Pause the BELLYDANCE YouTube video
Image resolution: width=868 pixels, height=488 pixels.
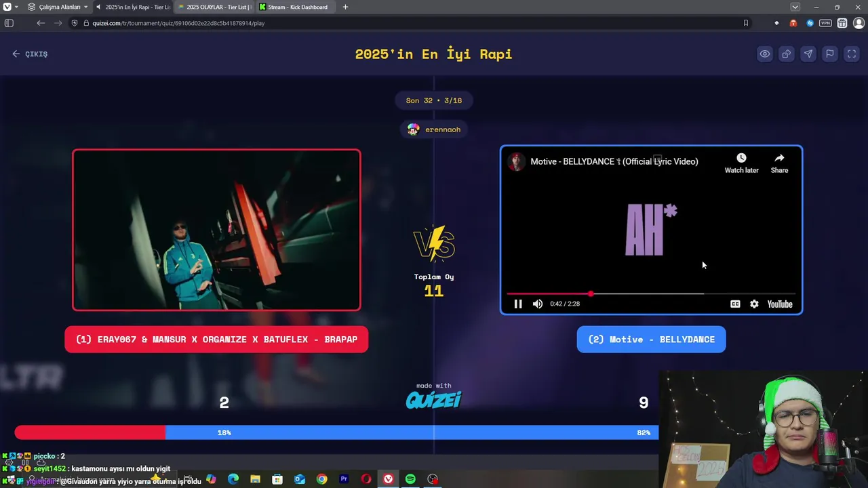click(517, 304)
